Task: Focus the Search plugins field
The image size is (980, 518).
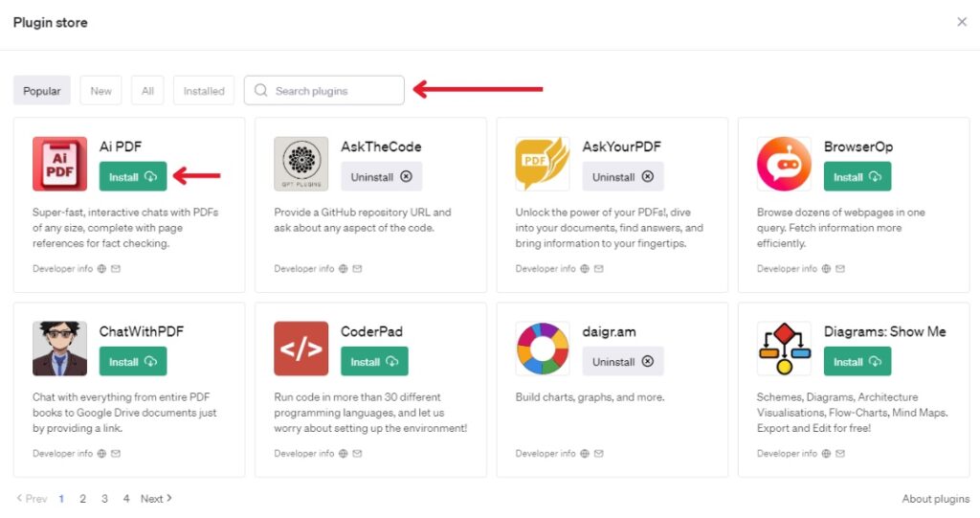Action: (x=323, y=91)
